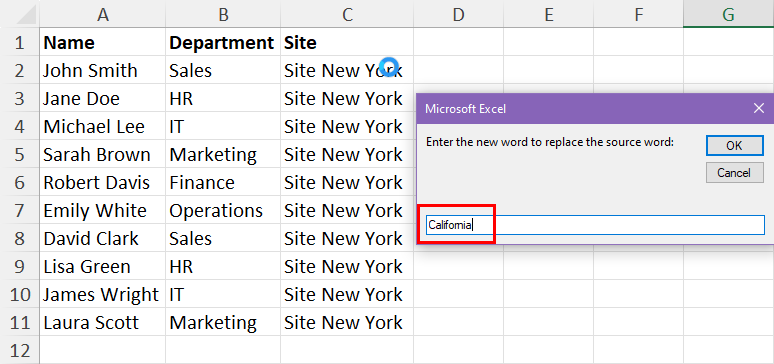
Task: Select row 7 header
Action: click(x=20, y=210)
